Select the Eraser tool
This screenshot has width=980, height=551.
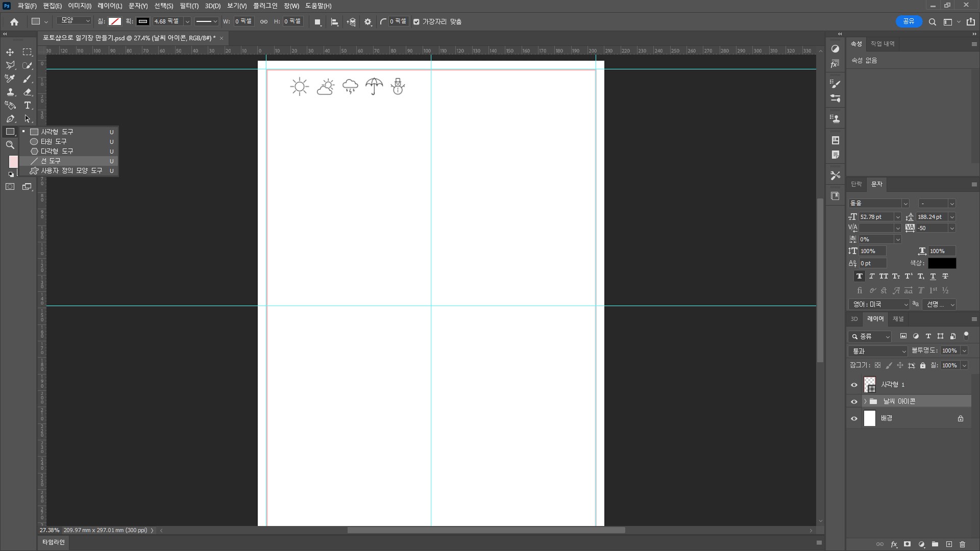(28, 92)
